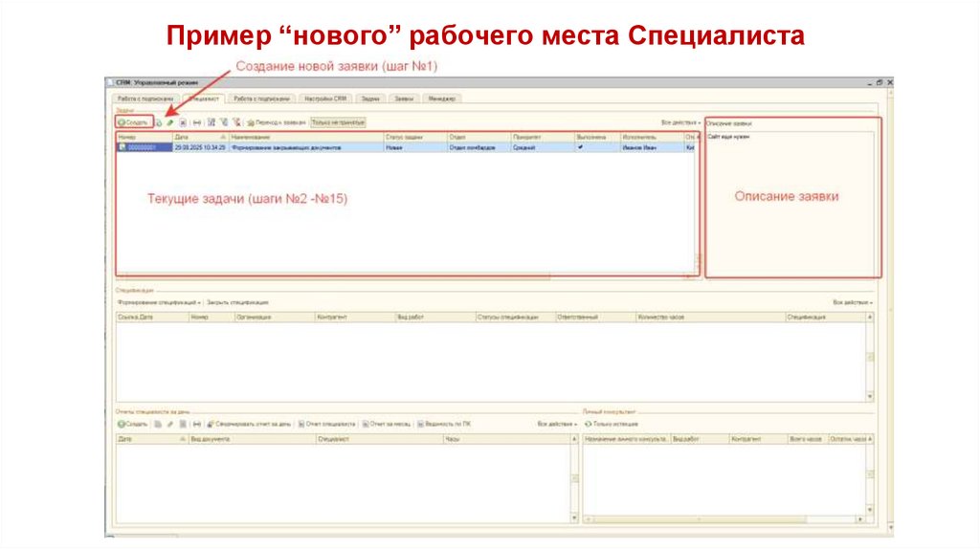
Task: Click the Ссылка.Дата column header
Action: pyautogui.click(x=152, y=318)
